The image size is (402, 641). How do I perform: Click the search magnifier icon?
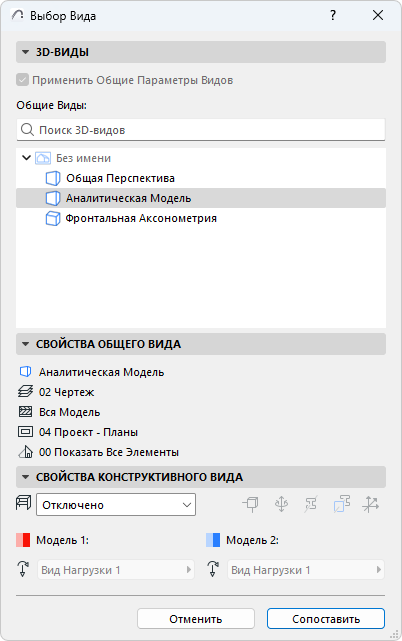pyautogui.click(x=27, y=130)
